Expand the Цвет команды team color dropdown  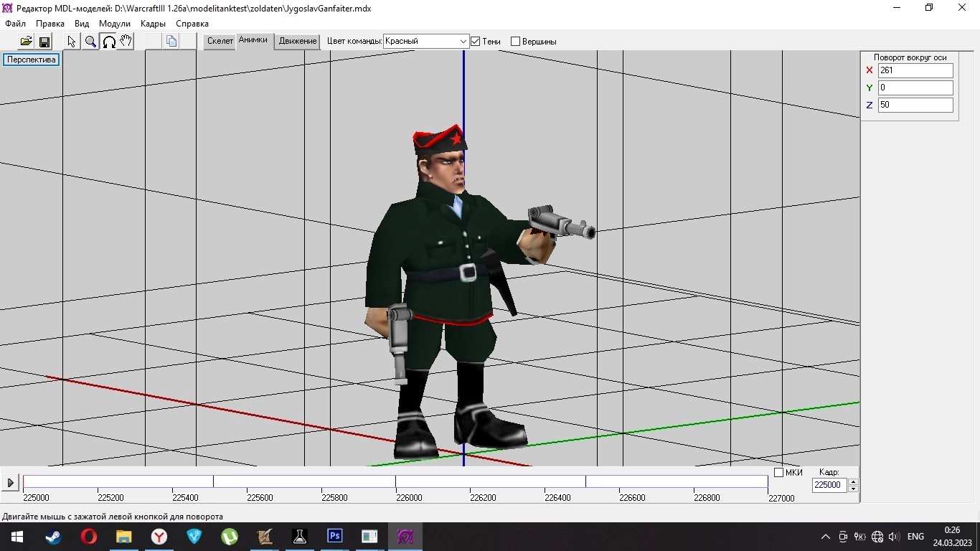[463, 42]
